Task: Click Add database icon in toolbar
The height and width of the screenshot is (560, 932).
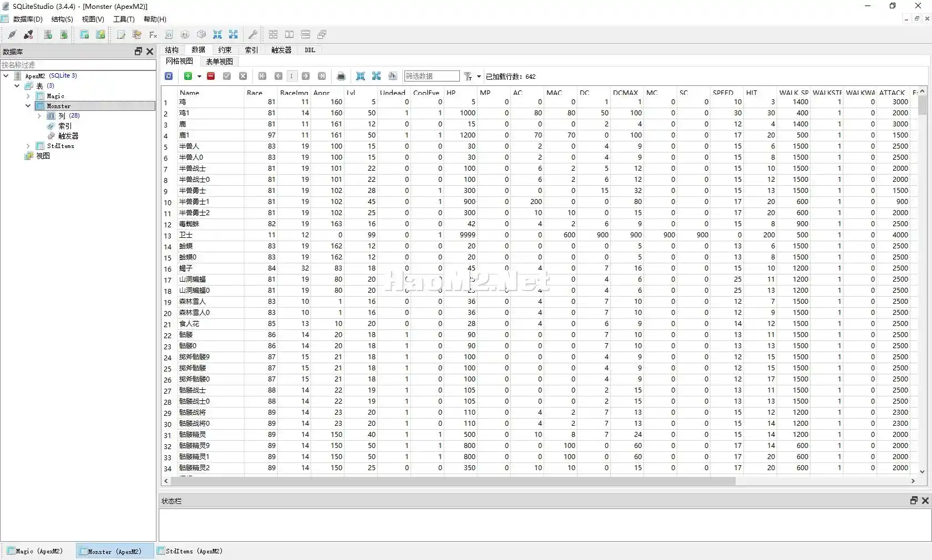Action: click(48, 34)
